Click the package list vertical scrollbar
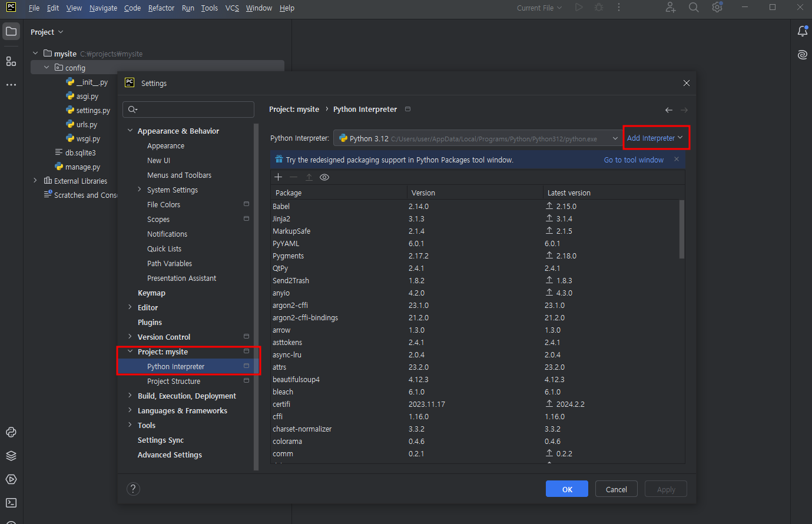The width and height of the screenshot is (812, 524). [x=682, y=230]
